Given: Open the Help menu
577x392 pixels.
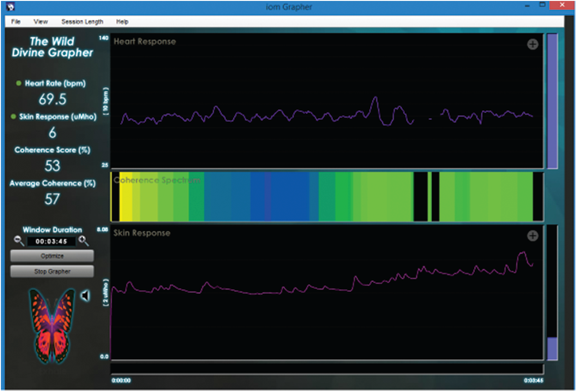Looking at the screenshot, I should pos(122,22).
